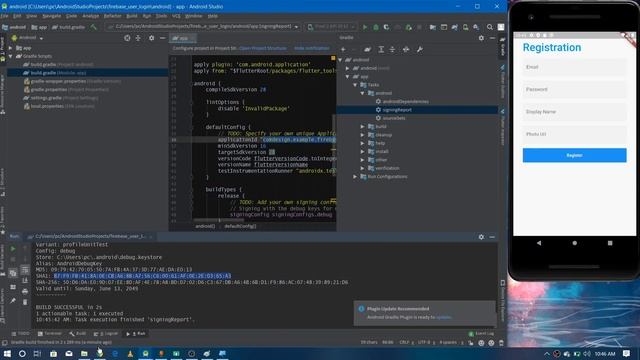Open the Tools menu
640x360 pixels.
tap(161, 16)
